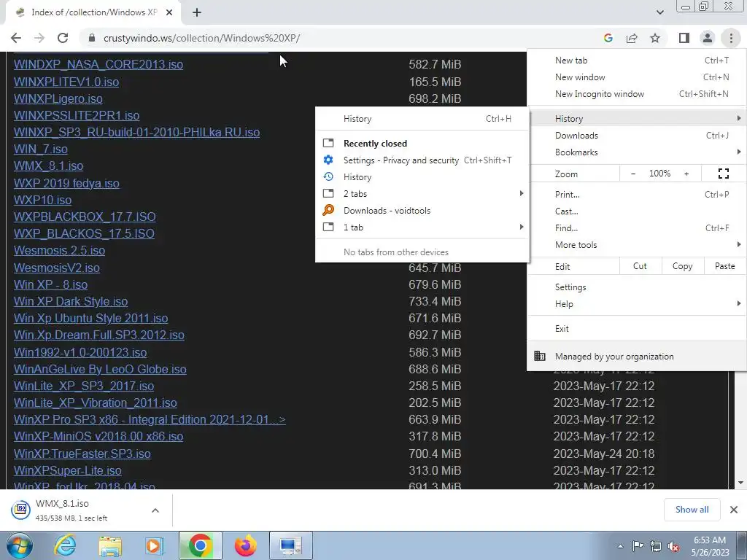The height and width of the screenshot is (560, 747).
Task: Click WinXP.TrueFaster.SP3.iso link
Action: pos(82,454)
